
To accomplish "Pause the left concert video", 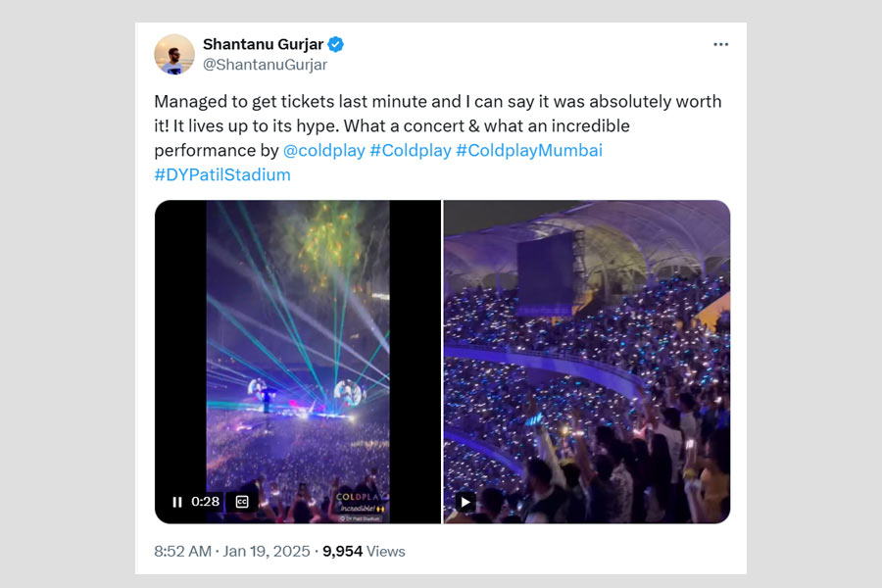I will (177, 502).
